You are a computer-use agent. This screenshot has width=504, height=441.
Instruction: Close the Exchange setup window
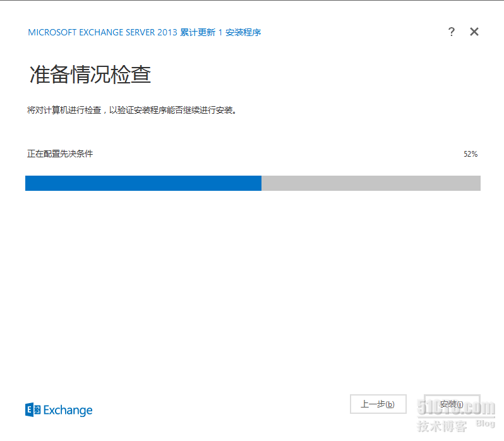[474, 32]
